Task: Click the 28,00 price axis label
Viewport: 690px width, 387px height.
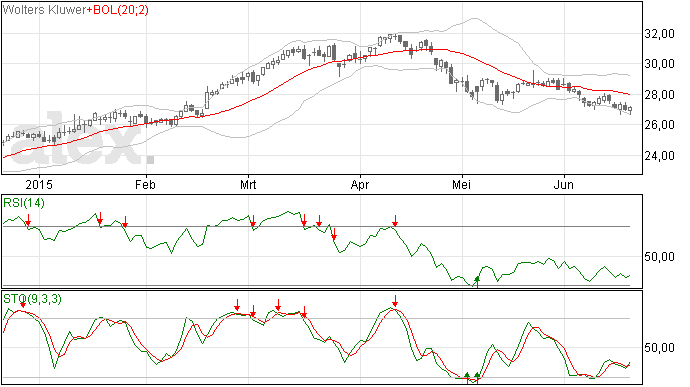Action: coord(659,95)
